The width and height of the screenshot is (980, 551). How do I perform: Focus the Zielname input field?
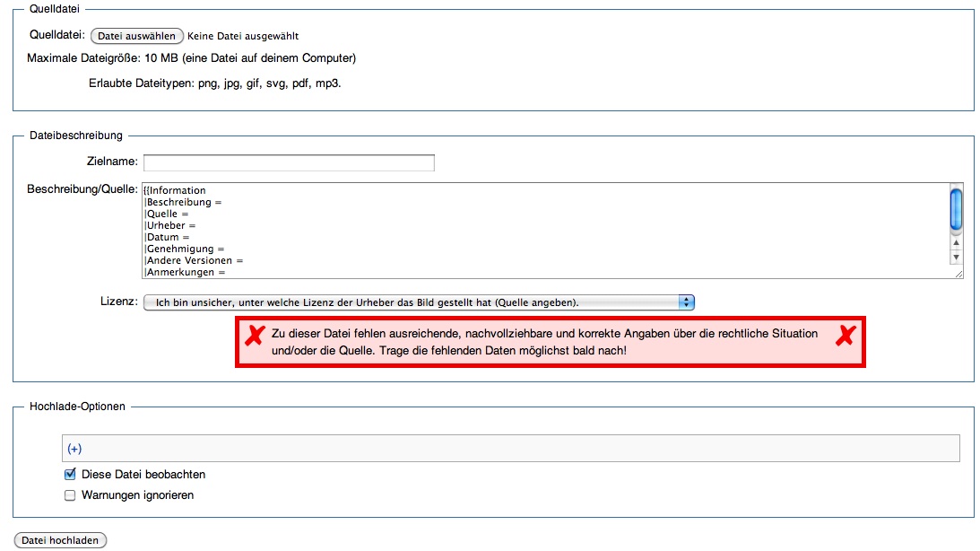coord(289,162)
